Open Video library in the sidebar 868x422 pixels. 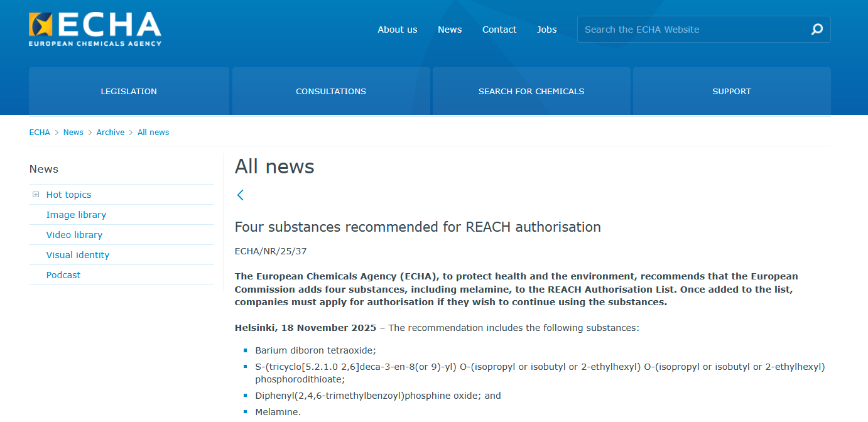click(74, 235)
